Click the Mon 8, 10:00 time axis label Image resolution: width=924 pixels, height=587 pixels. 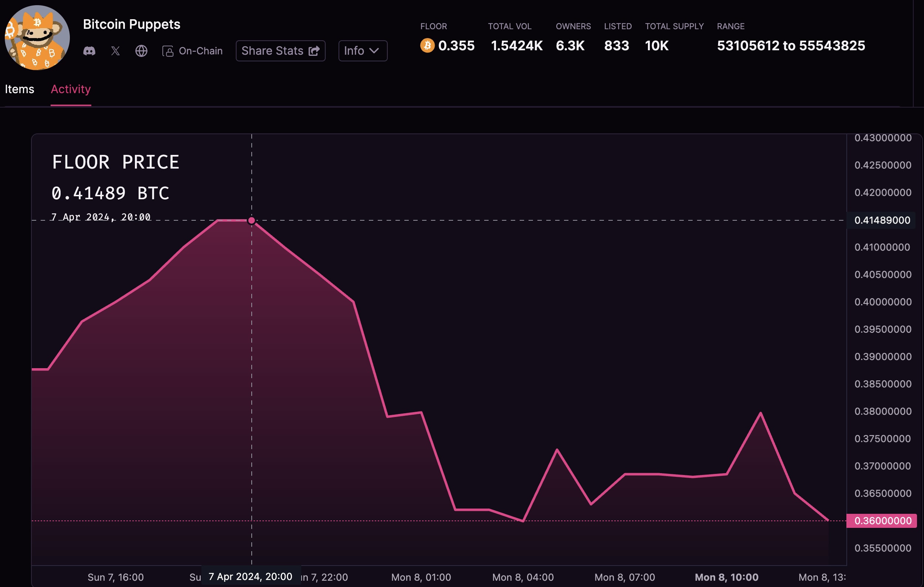726,577
